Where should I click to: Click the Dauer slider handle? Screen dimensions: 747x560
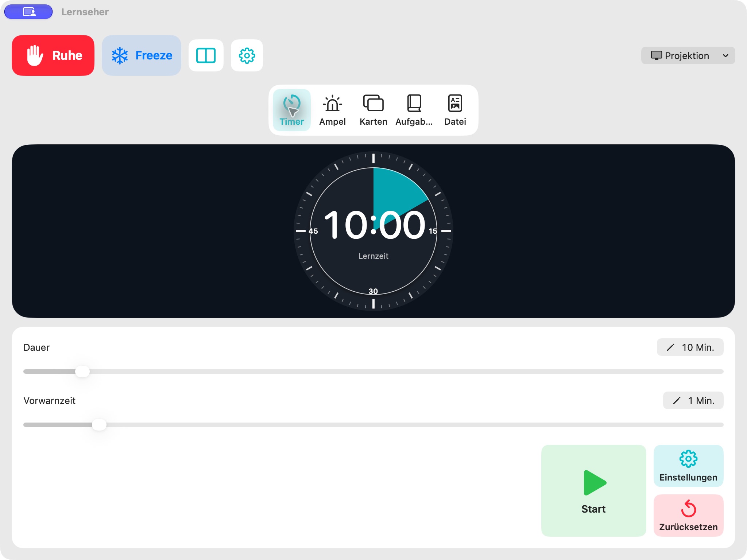tap(82, 372)
